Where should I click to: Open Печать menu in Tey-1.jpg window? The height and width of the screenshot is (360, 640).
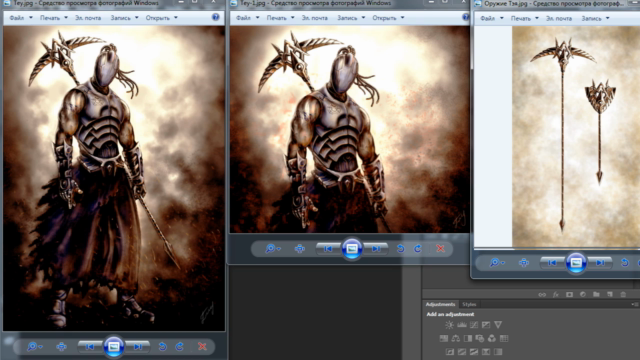click(280, 18)
